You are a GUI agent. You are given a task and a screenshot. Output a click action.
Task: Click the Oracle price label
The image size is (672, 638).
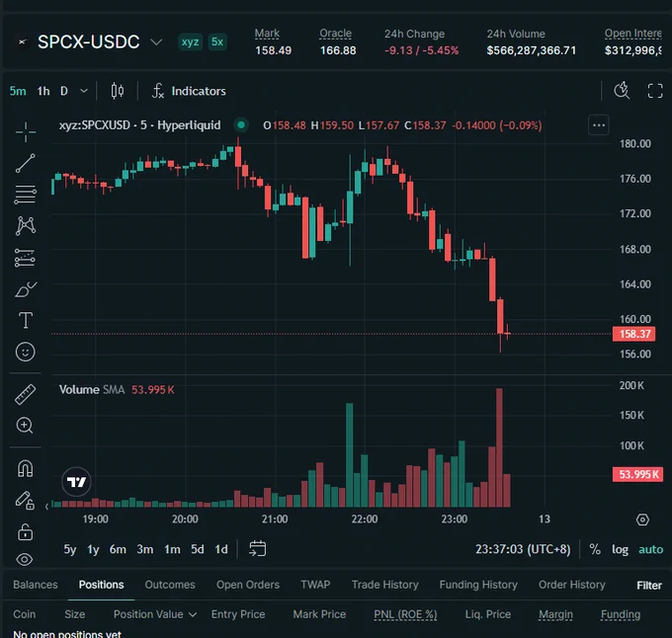click(336, 34)
